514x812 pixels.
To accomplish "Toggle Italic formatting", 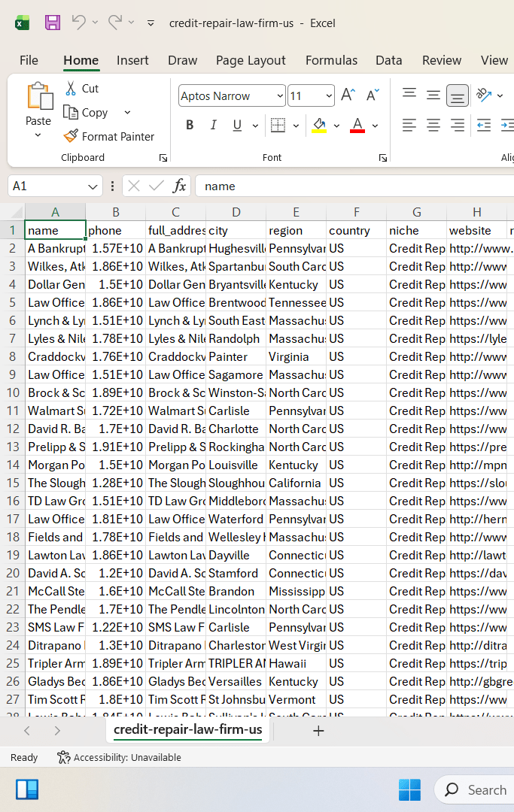I will point(214,125).
